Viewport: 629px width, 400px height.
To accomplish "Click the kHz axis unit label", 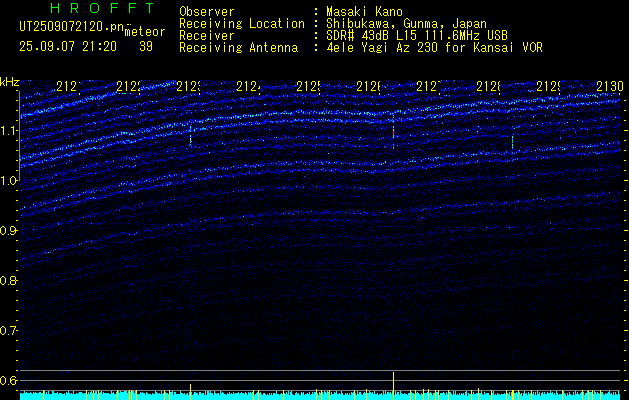I will click(10, 83).
